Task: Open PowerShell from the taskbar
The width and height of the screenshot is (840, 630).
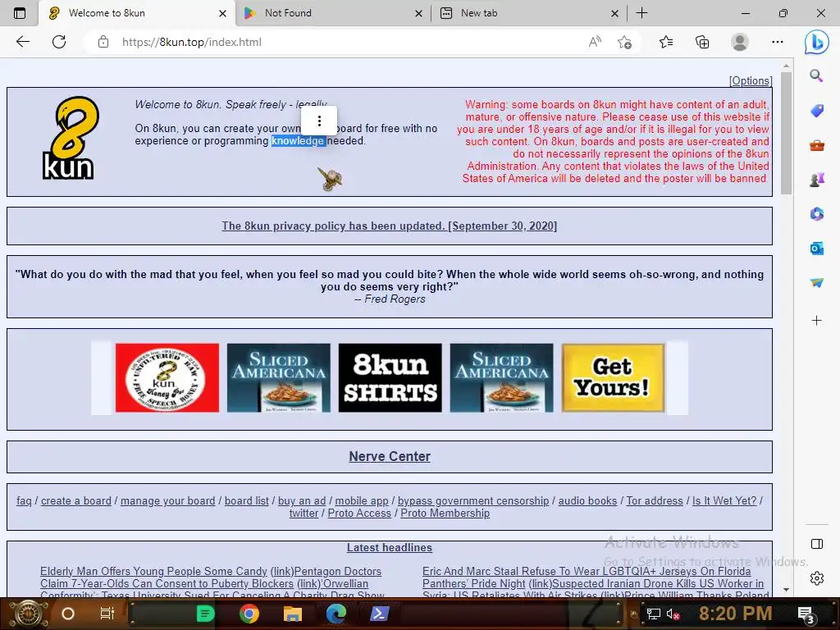Action: point(379,614)
